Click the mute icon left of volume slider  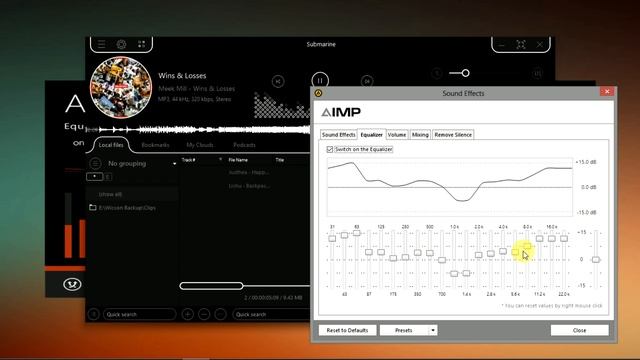(x=437, y=73)
